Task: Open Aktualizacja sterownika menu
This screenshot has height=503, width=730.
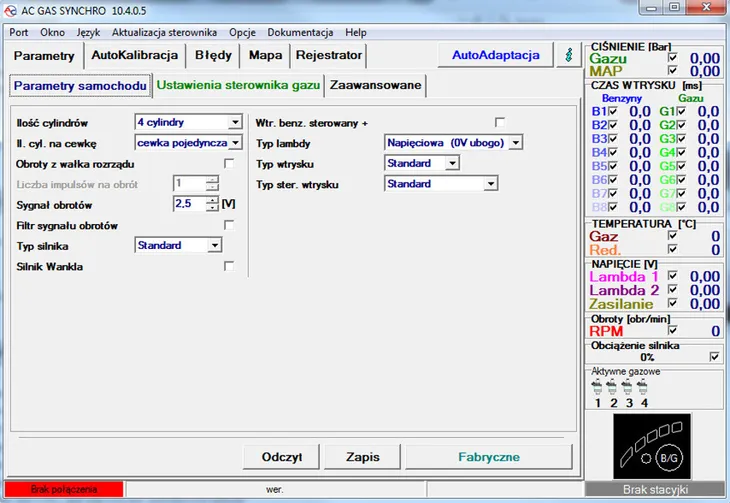Action: click(x=164, y=33)
